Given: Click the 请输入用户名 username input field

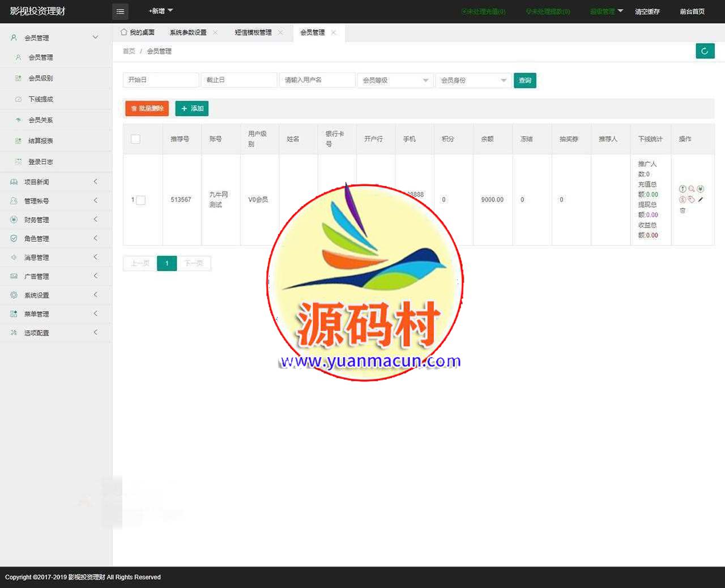Looking at the screenshot, I should (x=317, y=80).
